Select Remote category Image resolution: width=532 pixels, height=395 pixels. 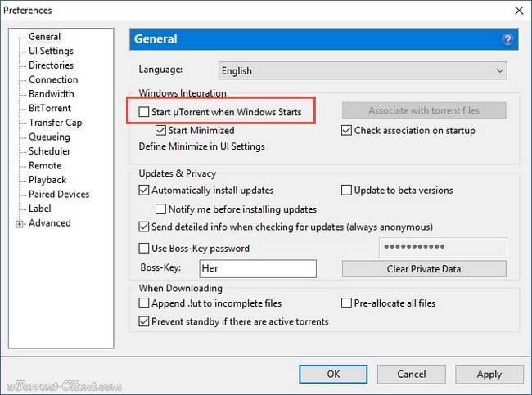coord(45,165)
